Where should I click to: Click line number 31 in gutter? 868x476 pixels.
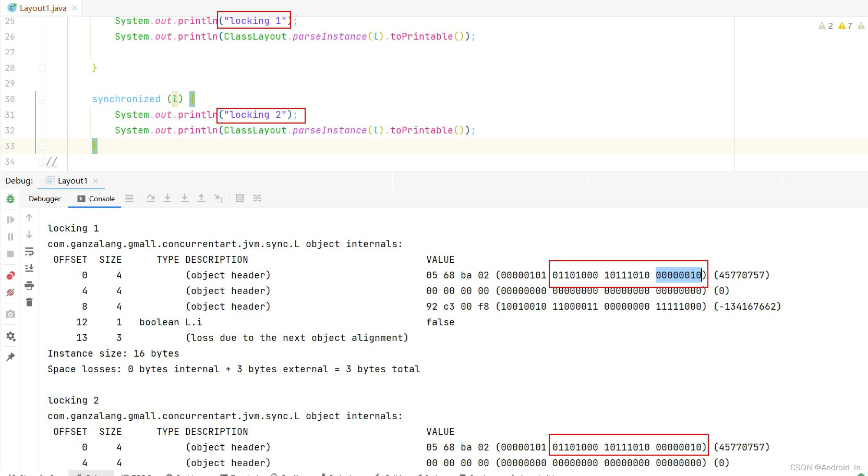10,115
